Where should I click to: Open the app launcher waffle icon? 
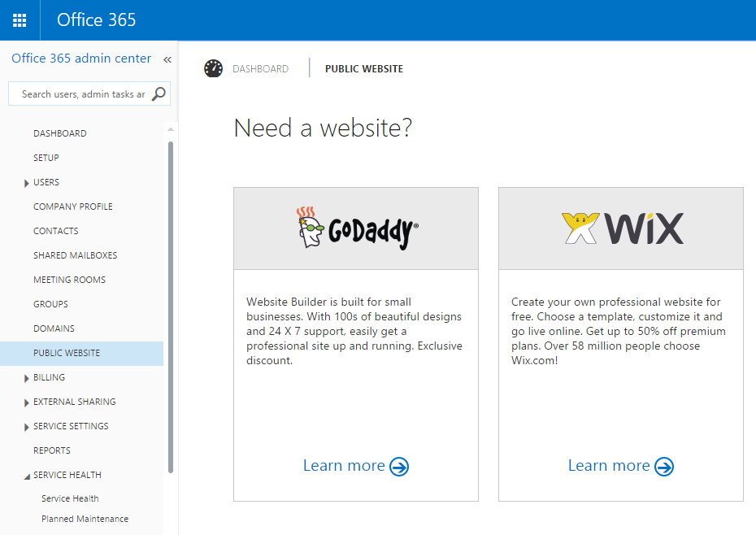point(20,20)
